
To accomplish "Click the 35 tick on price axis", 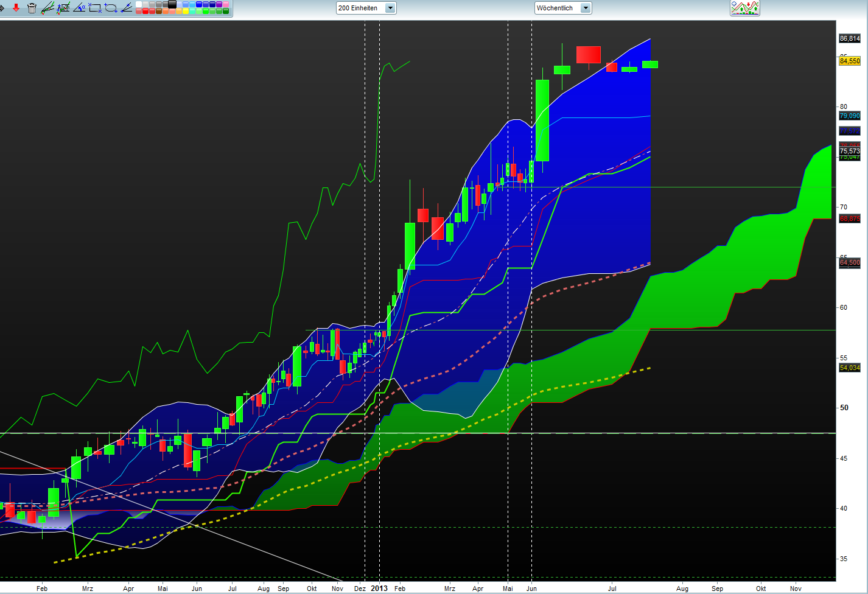I will [844, 559].
